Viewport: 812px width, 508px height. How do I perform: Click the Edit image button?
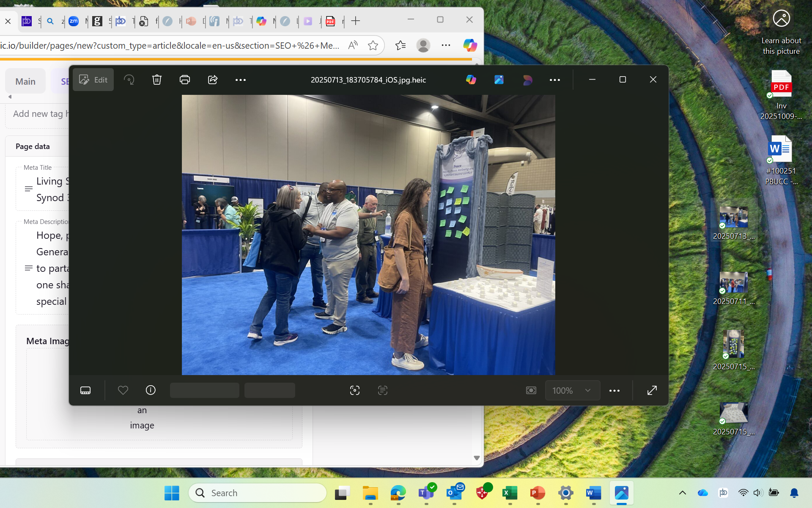93,80
